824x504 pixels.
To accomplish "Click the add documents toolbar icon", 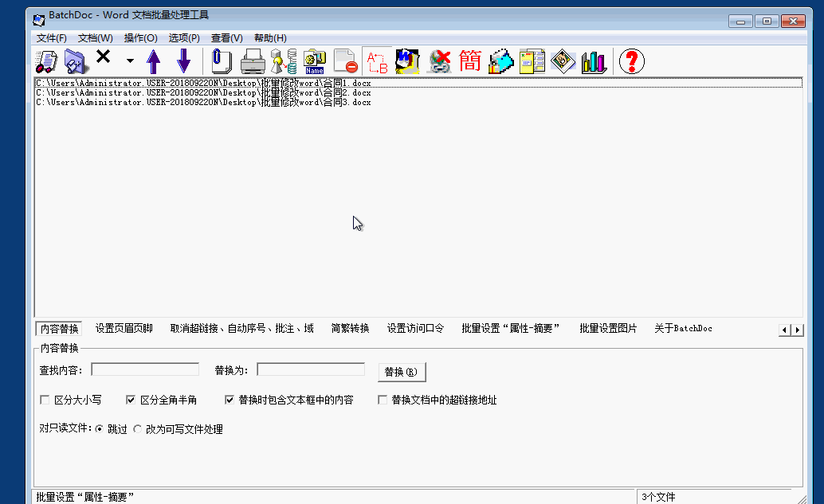I will click(47, 61).
